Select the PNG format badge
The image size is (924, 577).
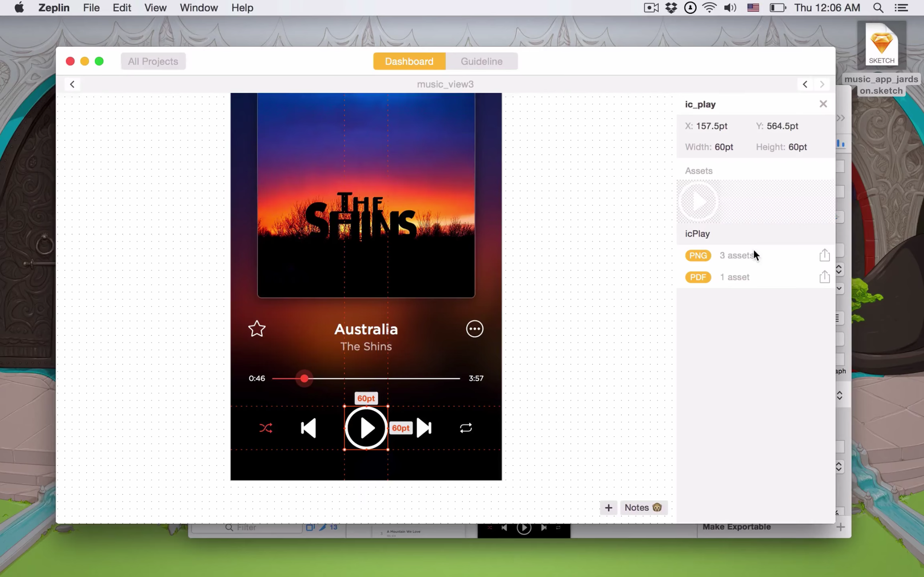pyautogui.click(x=698, y=255)
